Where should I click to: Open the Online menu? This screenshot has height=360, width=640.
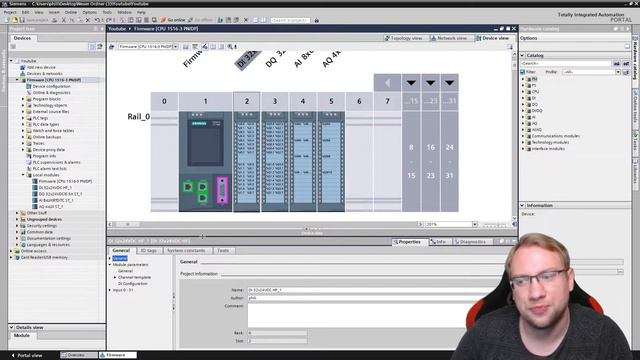pos(71,12)
